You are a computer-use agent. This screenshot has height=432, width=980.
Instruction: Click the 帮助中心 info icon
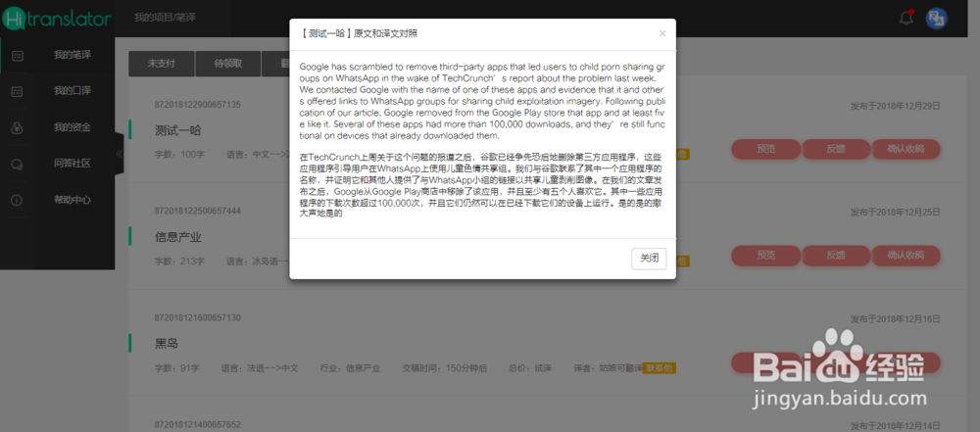coord(18,200)
